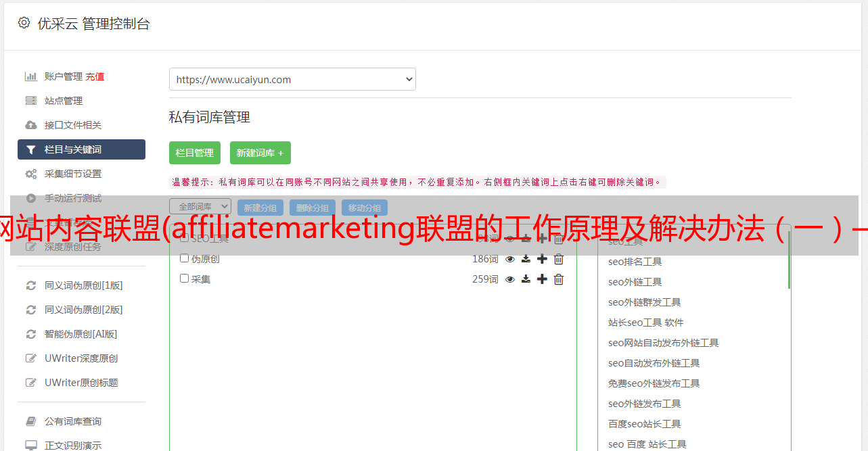The image size is (868, 451).
Task: View the 伪原创 library with eye icon
Action: click(x=510, y=259)
